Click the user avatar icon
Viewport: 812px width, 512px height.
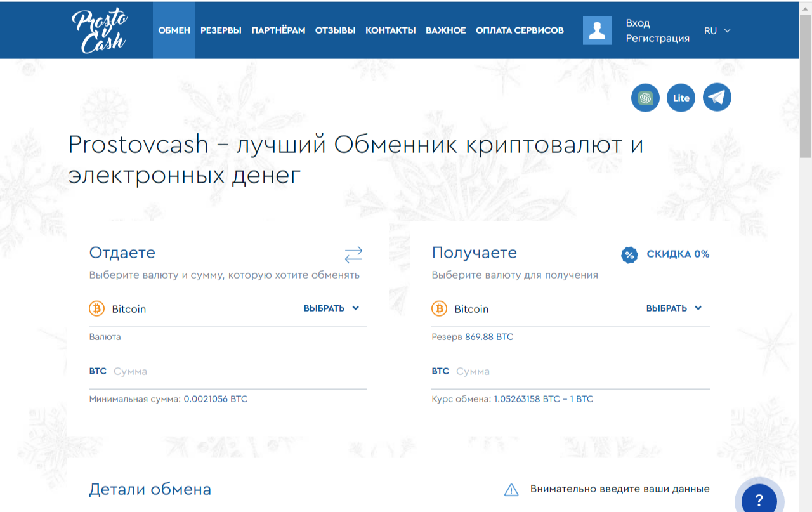pos(597,30)
